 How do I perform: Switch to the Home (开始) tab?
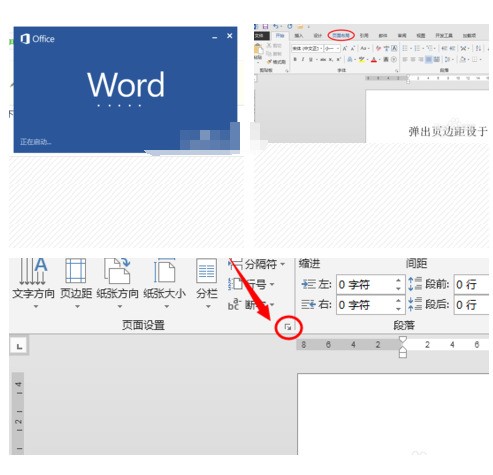tap(280, 35)
